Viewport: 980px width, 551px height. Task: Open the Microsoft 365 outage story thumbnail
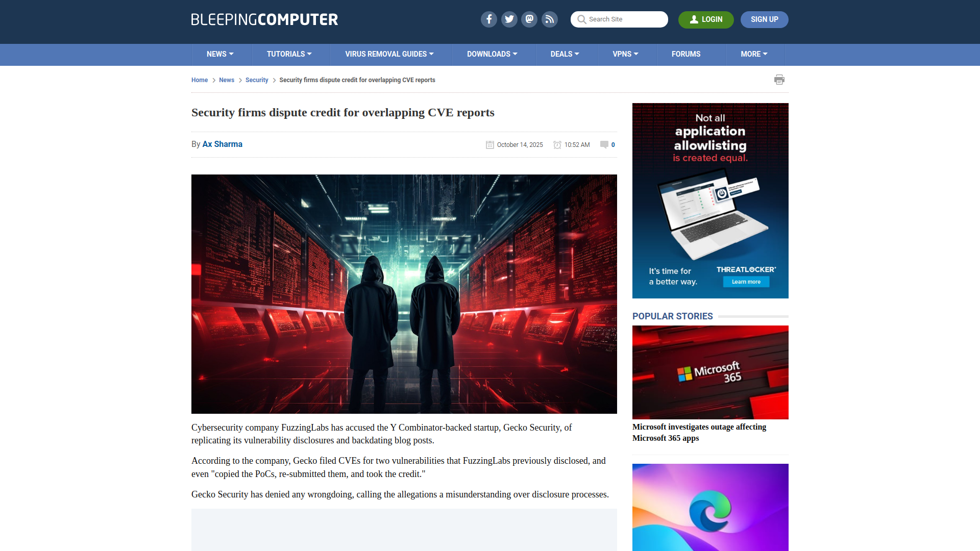pyautogui.click(x=710, y=372)
